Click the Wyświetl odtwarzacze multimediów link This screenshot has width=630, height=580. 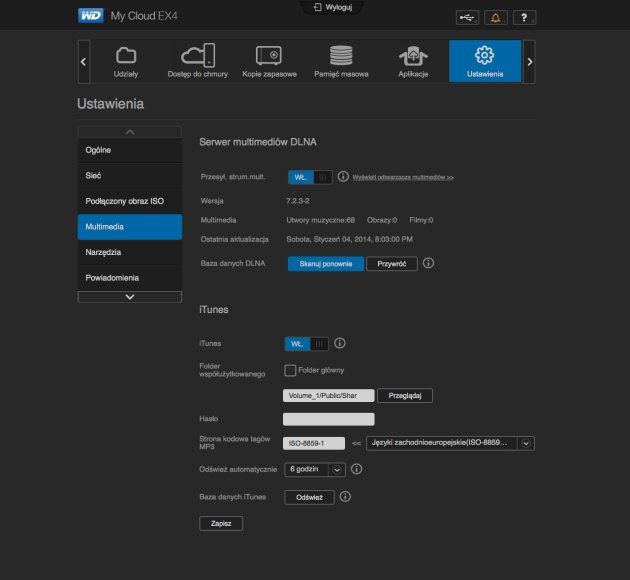coord(403,177)
